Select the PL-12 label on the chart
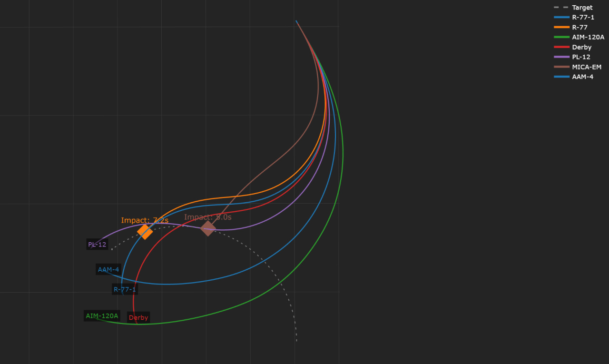Image resolution: width=609 pixels, height=364 pixels. (97, 245)
